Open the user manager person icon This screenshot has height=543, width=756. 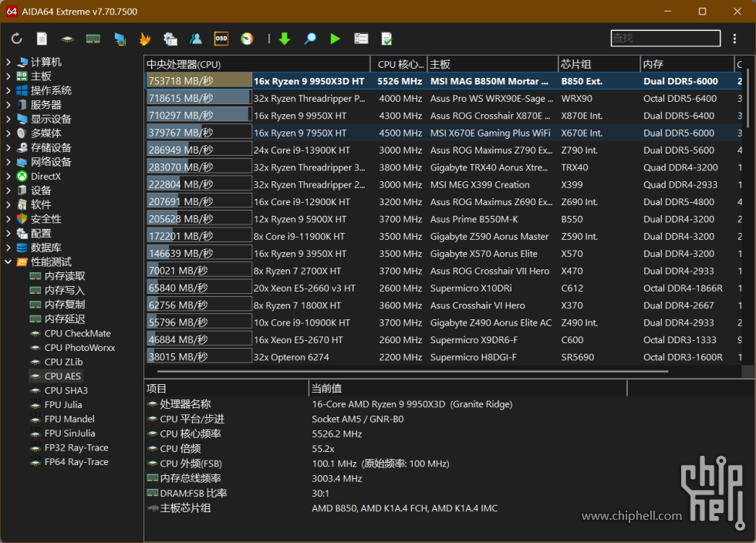(196, 39)
